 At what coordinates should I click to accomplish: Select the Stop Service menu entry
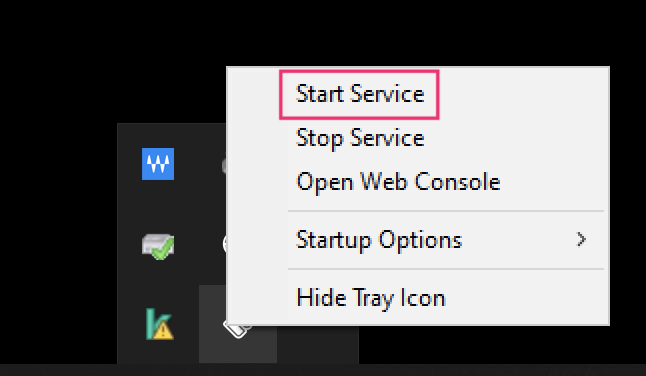(360, 138)
